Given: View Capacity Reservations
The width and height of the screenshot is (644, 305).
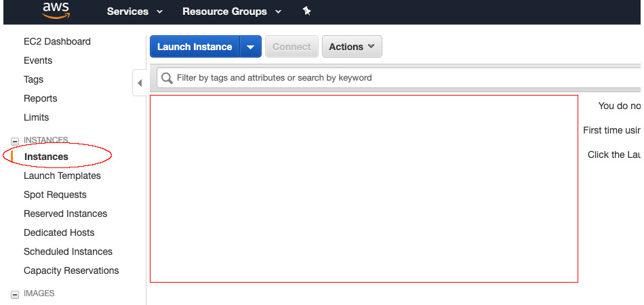Looking at the screenshot, I should point(71,270).
